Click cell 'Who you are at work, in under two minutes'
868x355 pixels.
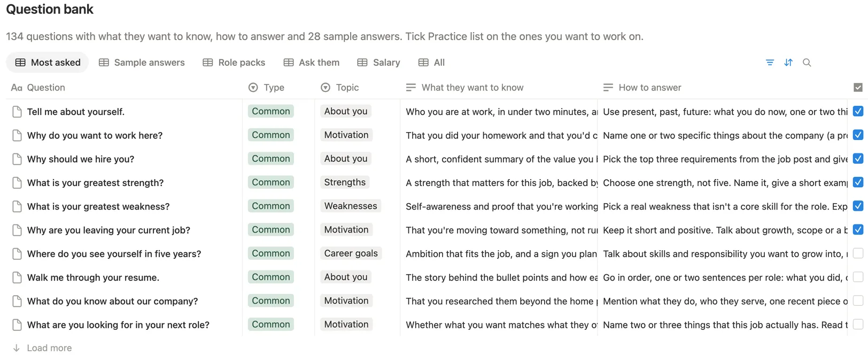(499, 112)
